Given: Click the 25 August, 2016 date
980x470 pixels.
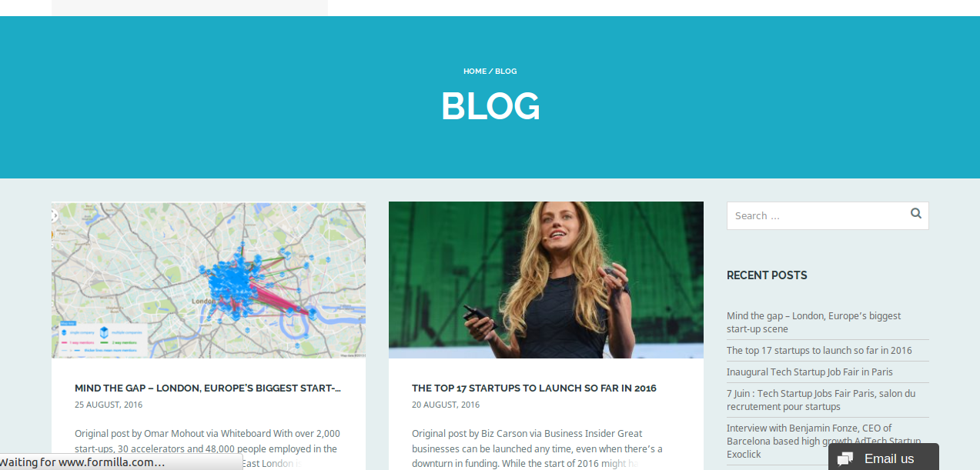Looking at the screenshot, I should pyautogui.click(x=109, y=405).
